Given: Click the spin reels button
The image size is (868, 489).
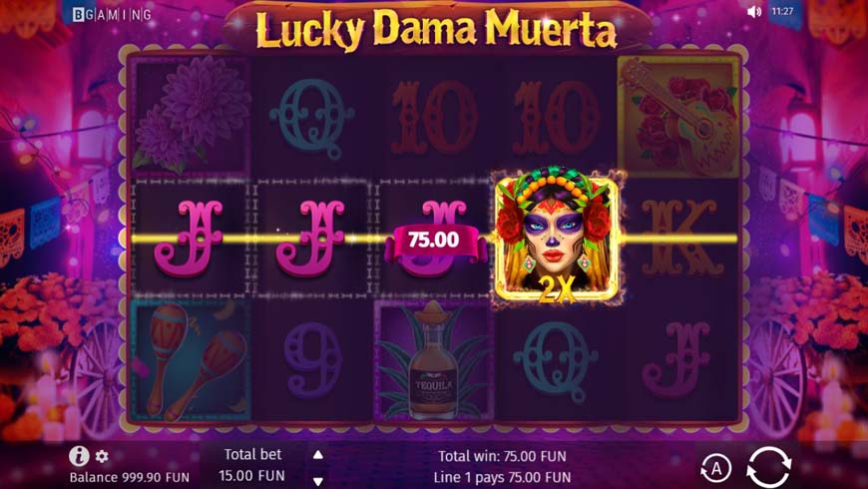Looking at the screenshot, I should tap(768, 467).
